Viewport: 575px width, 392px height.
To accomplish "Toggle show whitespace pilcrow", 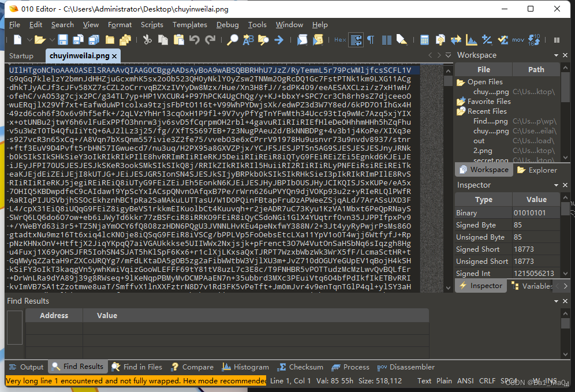I will pyautogui.click(x=371, y=40).
